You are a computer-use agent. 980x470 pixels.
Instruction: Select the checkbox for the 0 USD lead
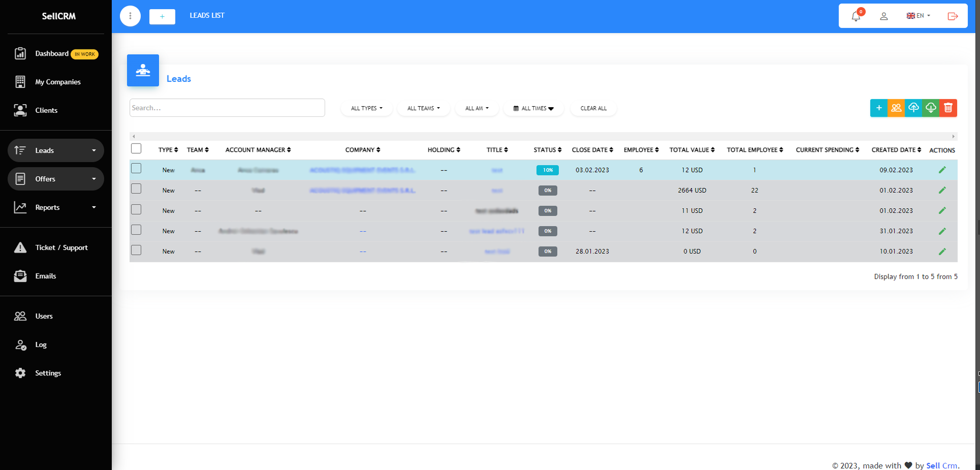point(136,250)
